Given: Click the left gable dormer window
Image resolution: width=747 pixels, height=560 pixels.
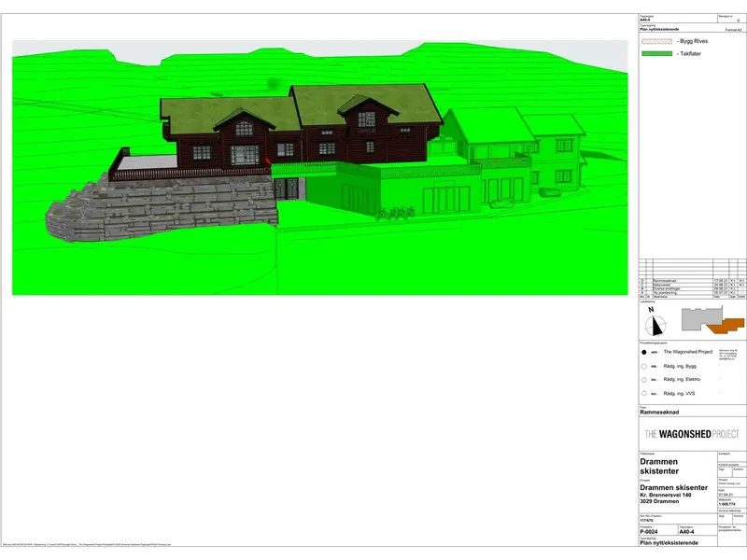Looking at the screenshot, I should coord(244,128).
